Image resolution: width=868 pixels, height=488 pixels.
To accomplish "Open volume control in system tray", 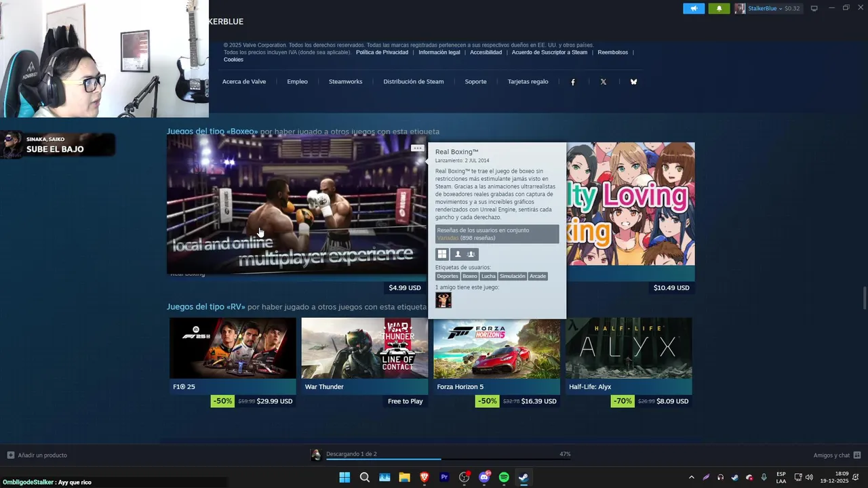I will [x=809, y=477].
